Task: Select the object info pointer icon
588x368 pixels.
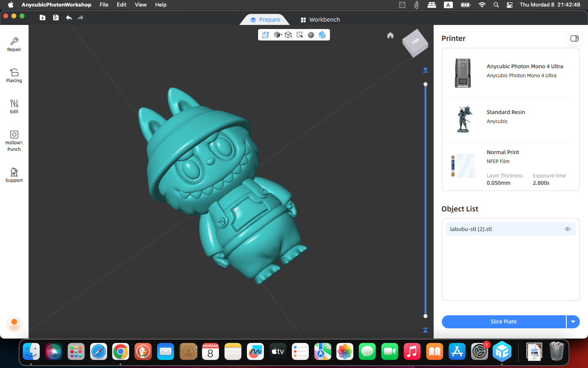Action: click(x=300, y=35)
